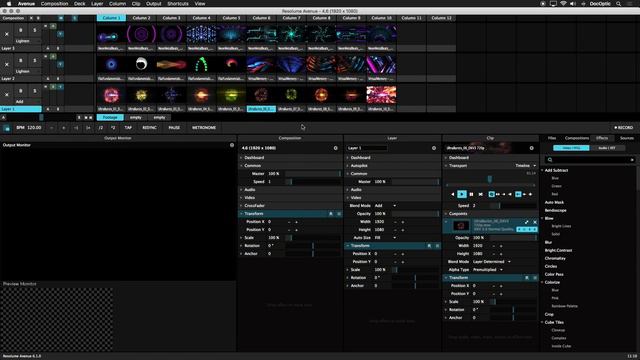
Task: Select the Chromakey effect
Action: click(555, 258)
